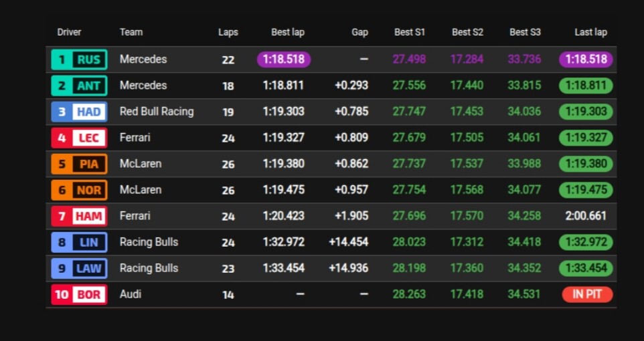Click the red IN PIT status pill
644x341 pixels.
pyautogui.click(x=586, y=294)
